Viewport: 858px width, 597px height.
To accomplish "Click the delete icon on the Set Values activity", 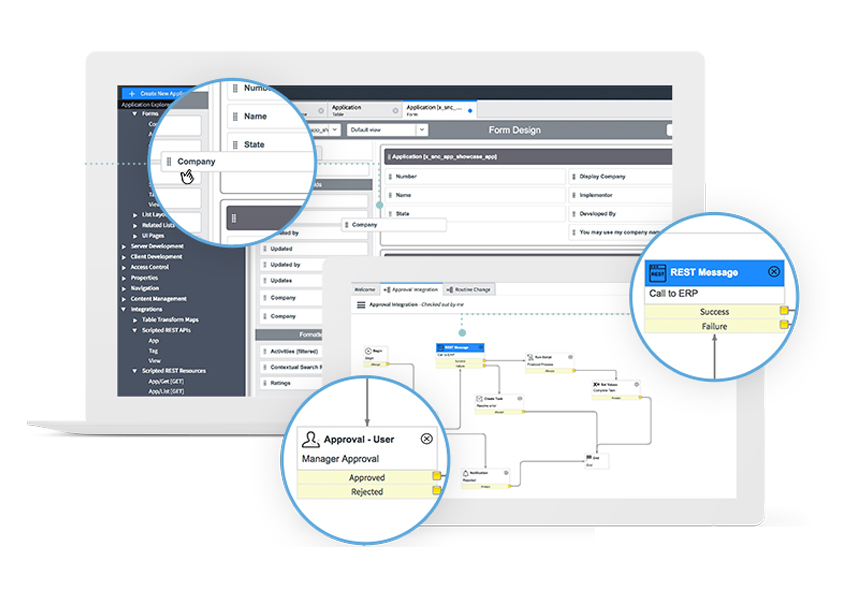I will [x=636, y=385].
